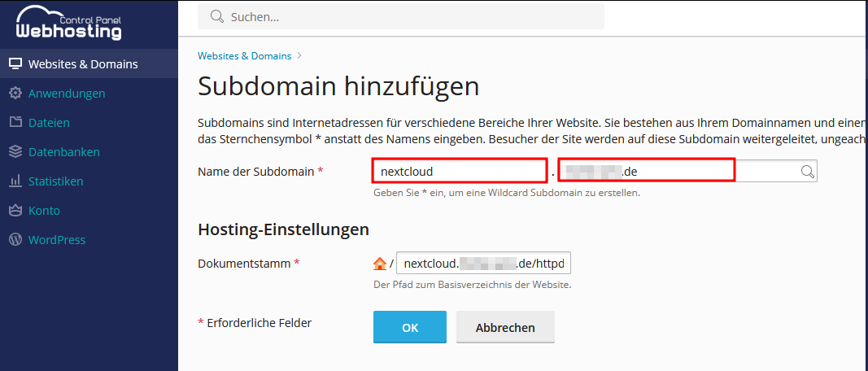868x371 pixels.
Task: Confirm subdomain creation with OK
Action: pyautogui.click(x=409, y=327)
